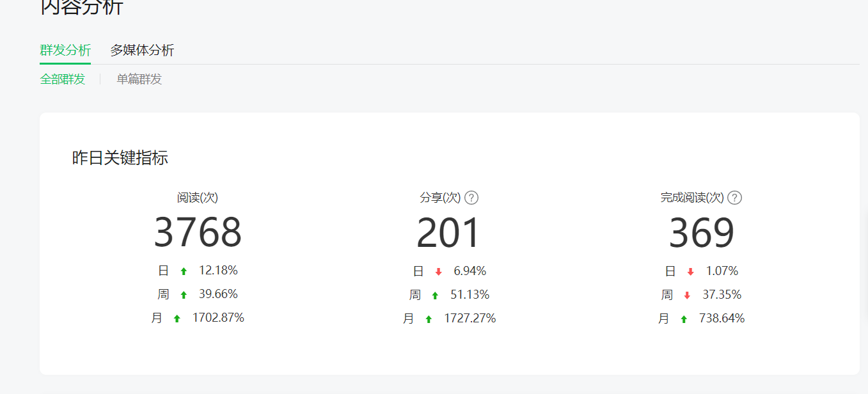
Task: Click the 昨日关键指标 section heading
Action: coord(120,158)
